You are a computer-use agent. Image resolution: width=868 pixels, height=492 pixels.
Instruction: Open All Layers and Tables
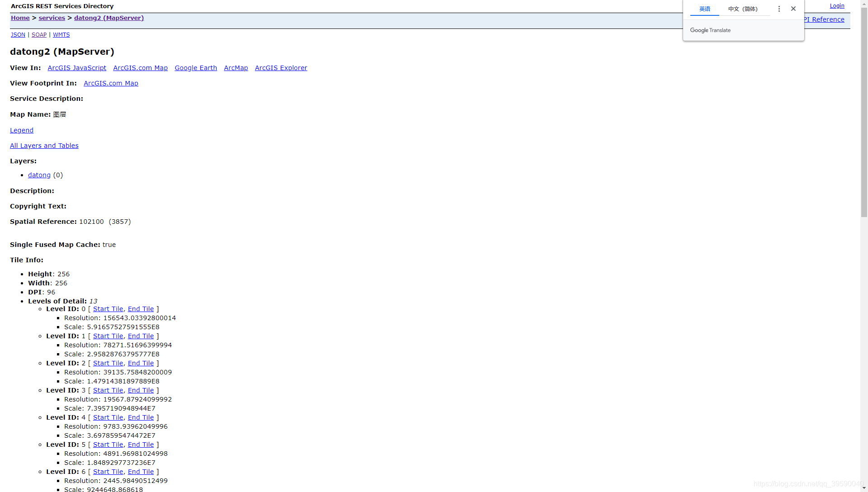(x=44, y=146)
